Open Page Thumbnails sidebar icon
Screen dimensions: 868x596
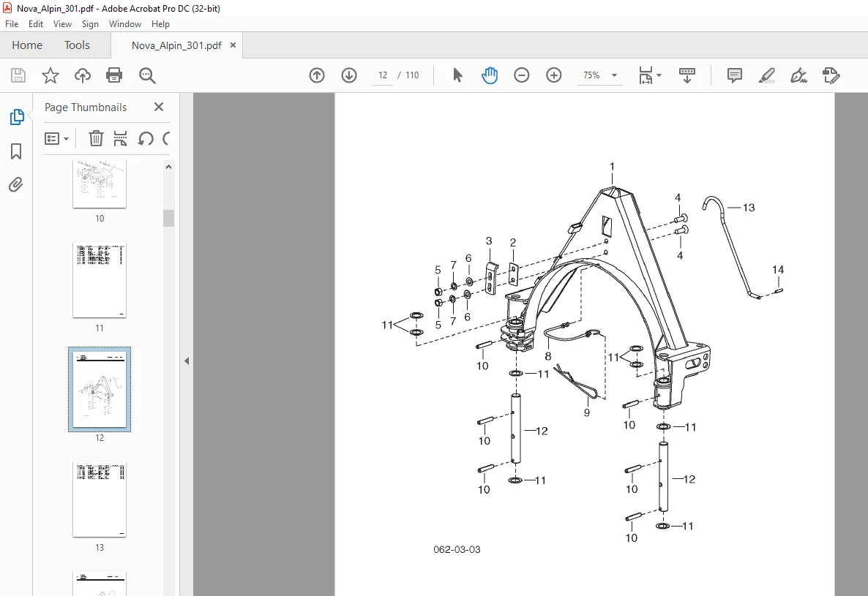[17, 117]
